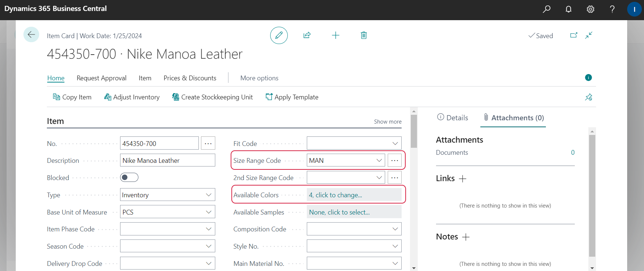The image size is (644, 271).
Task: Expand 2nd Size Range Code dropdown arrow
Action: tap(379, 177)
